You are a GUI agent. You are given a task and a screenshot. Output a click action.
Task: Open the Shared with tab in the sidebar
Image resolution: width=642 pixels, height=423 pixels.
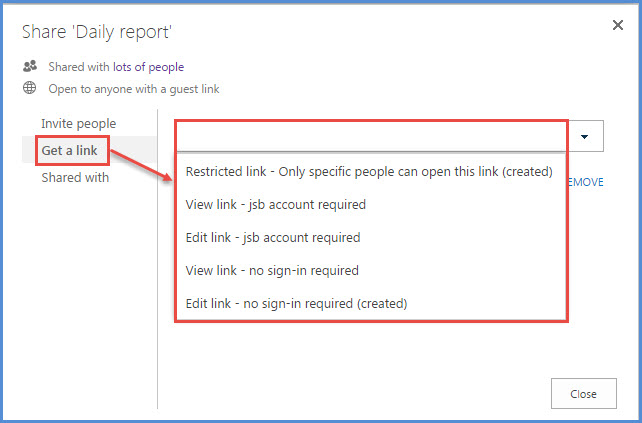(75, 178)
